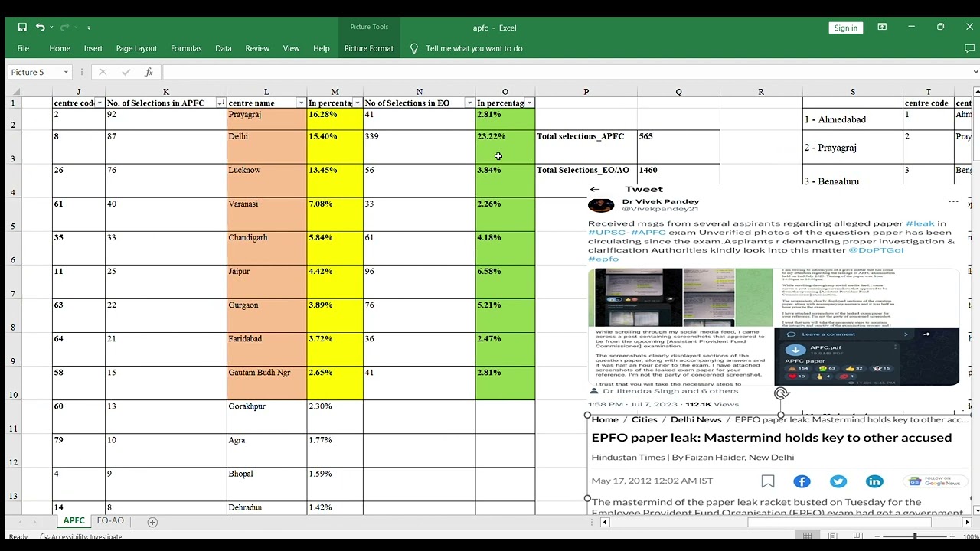Click the Google News follow badge
This screenshot has width=980, height=551.
click(x=934, y=481)
